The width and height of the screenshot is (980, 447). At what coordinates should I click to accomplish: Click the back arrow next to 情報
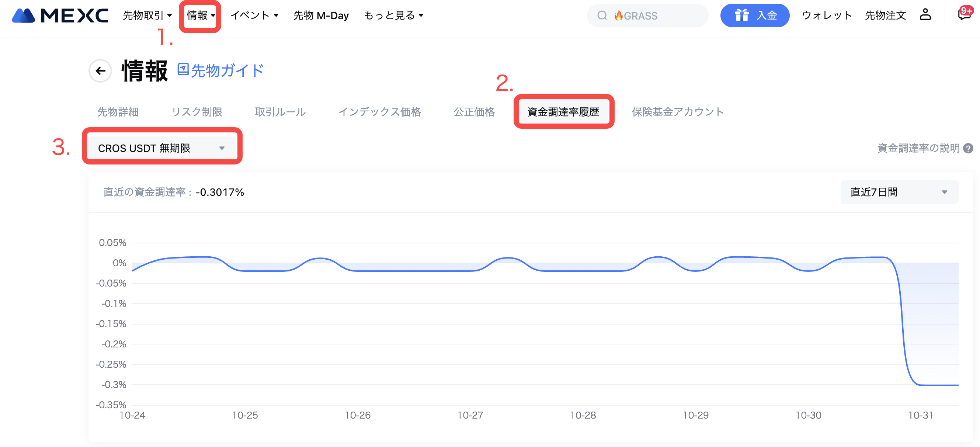100,71
